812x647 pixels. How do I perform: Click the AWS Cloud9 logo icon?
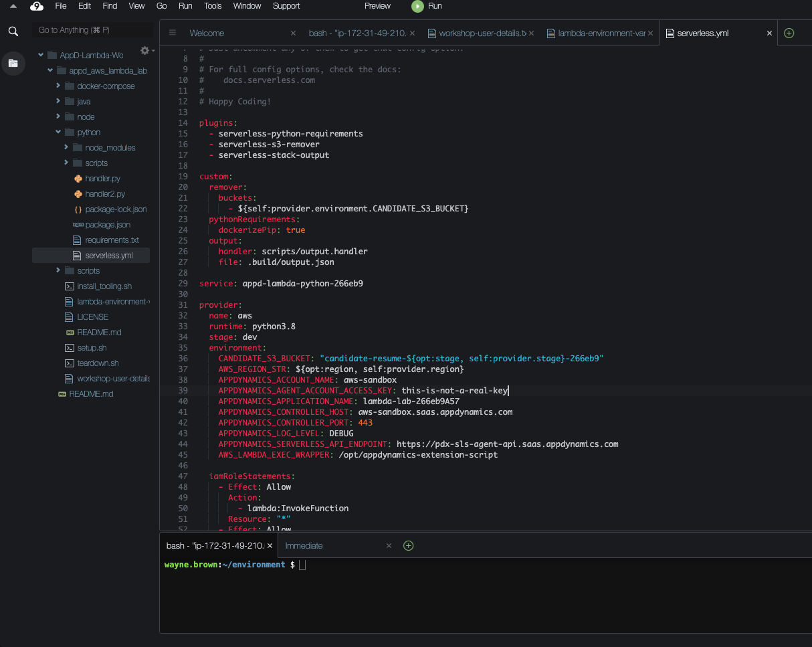37,6
